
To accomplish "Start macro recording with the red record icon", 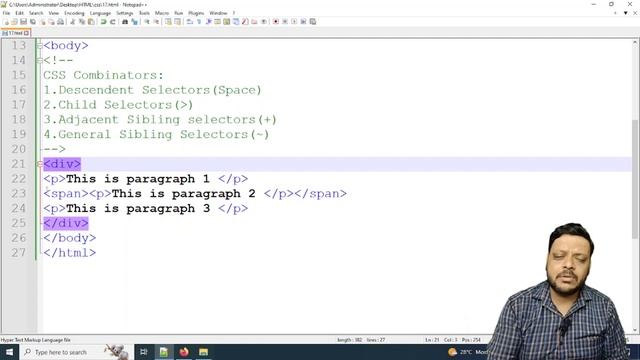I will 276,22.
